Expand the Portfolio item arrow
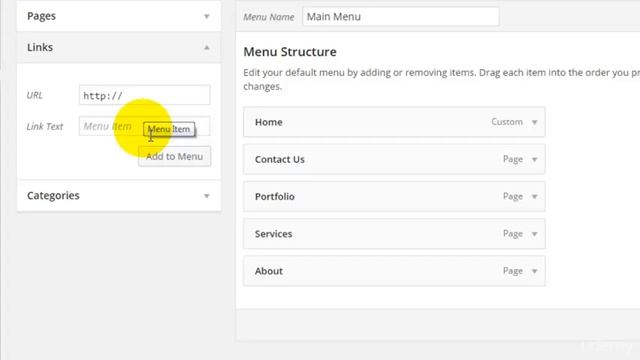The image size is (640, 360). pos(534,196)
